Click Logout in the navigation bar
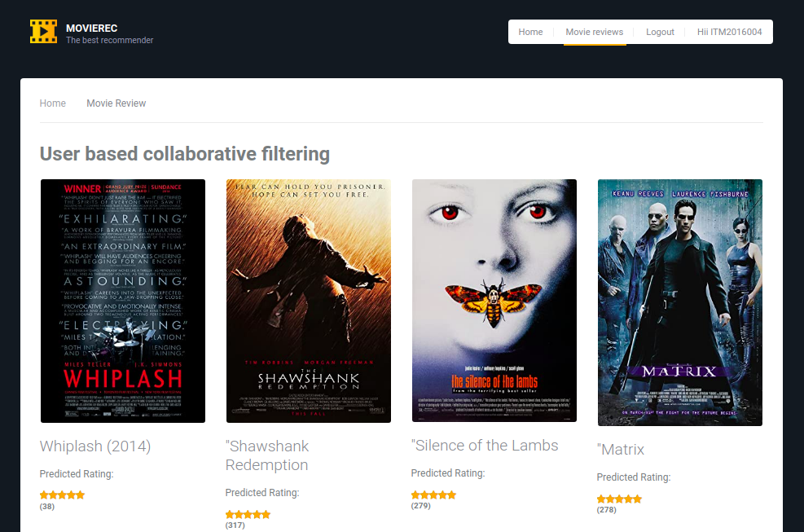 coord(660,32)
